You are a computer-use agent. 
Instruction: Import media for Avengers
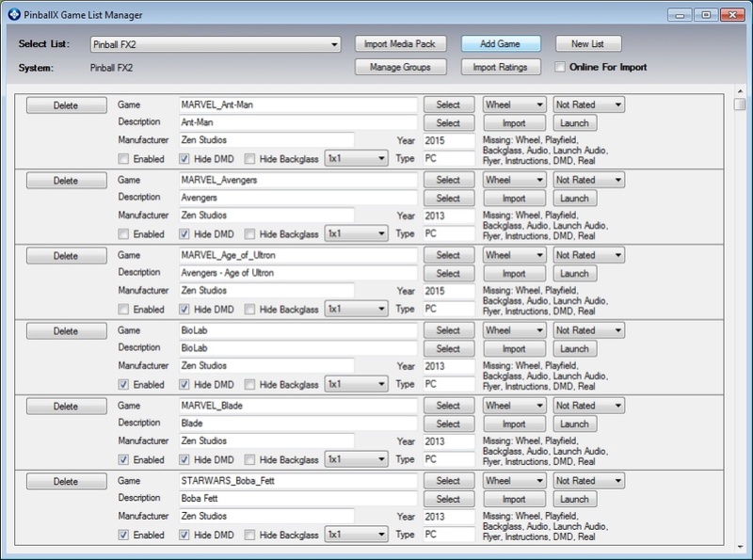[x=514, y=199]
